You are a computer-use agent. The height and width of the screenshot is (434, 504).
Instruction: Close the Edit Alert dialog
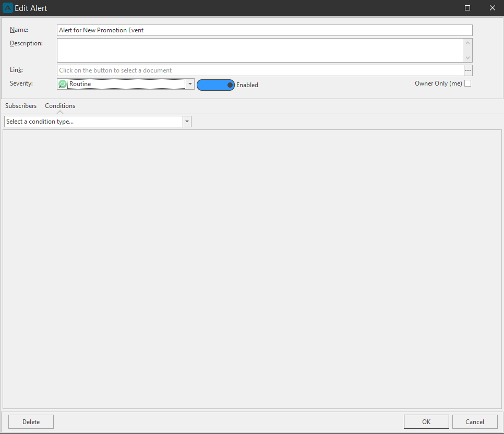point(493,8)
